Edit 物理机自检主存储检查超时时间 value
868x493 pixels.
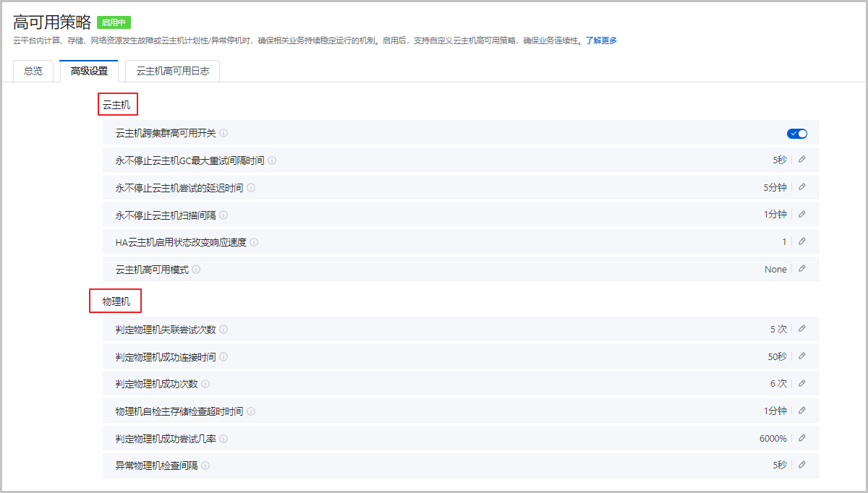point(801,411)
